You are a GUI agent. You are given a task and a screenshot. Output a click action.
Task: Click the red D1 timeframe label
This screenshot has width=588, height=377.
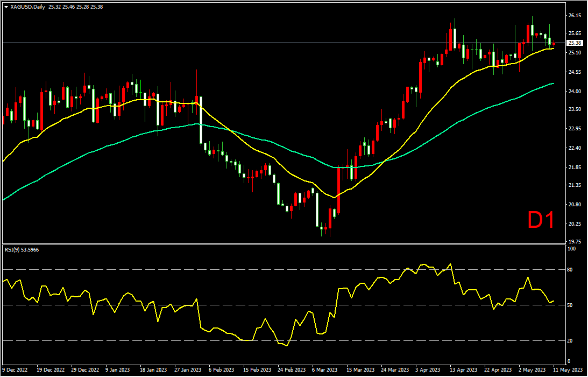[541, 220]
